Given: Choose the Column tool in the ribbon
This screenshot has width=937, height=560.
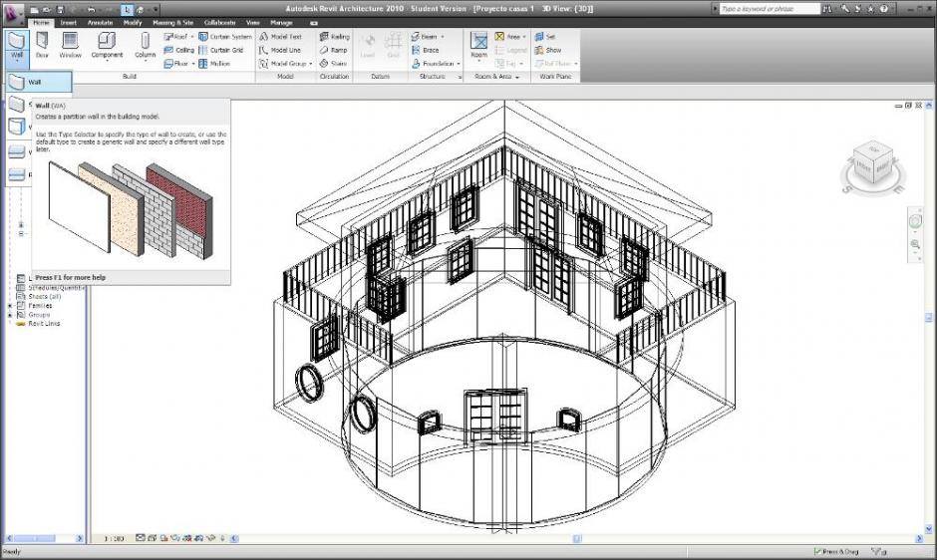Looking at the screenshot, I should click(x=146, y=44).
